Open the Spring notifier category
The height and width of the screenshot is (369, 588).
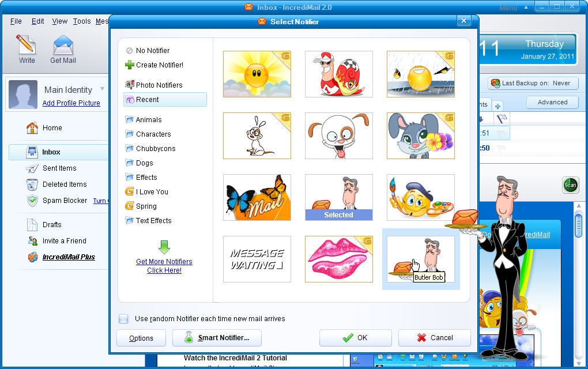pos(141,206)
